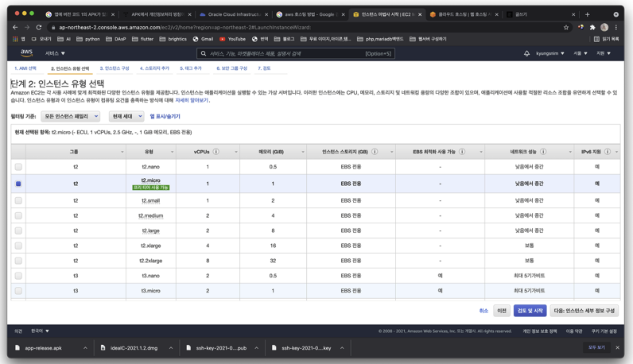
Task: Select the t2.2xlarge instance checkbox
Action: click(x=18, y=261)
